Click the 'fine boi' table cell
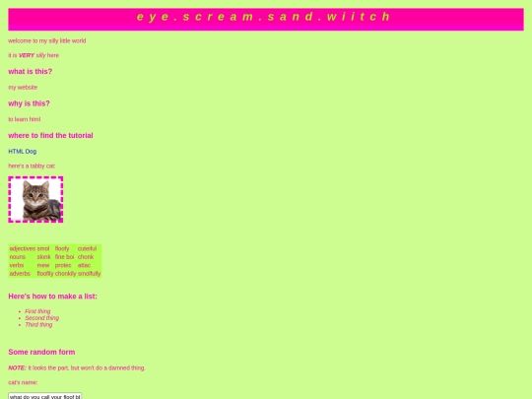 [65, 257]
